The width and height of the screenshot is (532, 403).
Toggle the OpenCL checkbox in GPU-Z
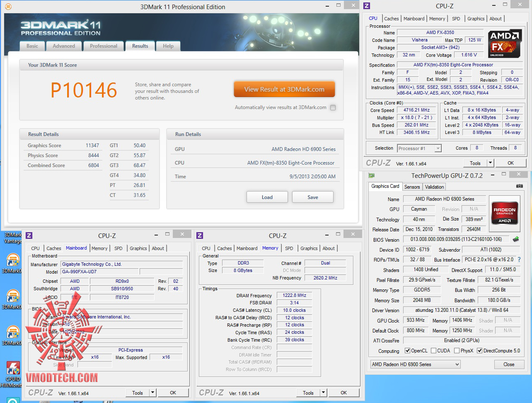point(407,351)
